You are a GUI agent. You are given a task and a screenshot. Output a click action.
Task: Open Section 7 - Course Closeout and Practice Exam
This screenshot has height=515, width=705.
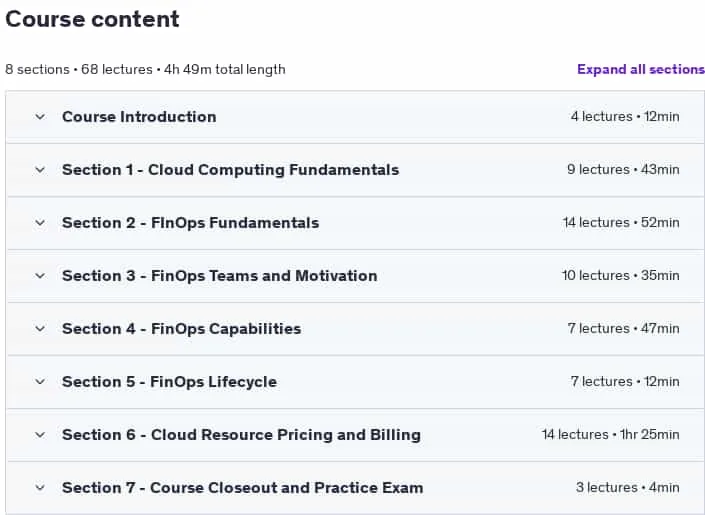tap(242, 488)
